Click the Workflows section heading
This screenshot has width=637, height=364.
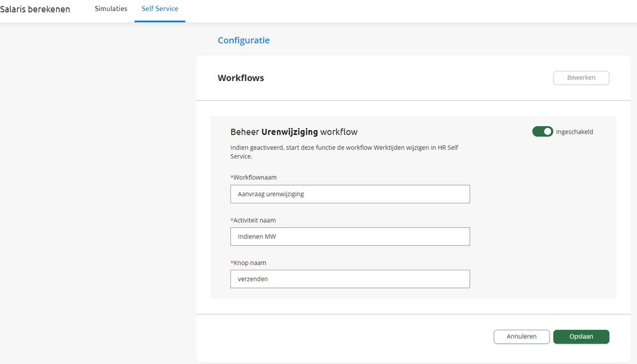[240, 78]
